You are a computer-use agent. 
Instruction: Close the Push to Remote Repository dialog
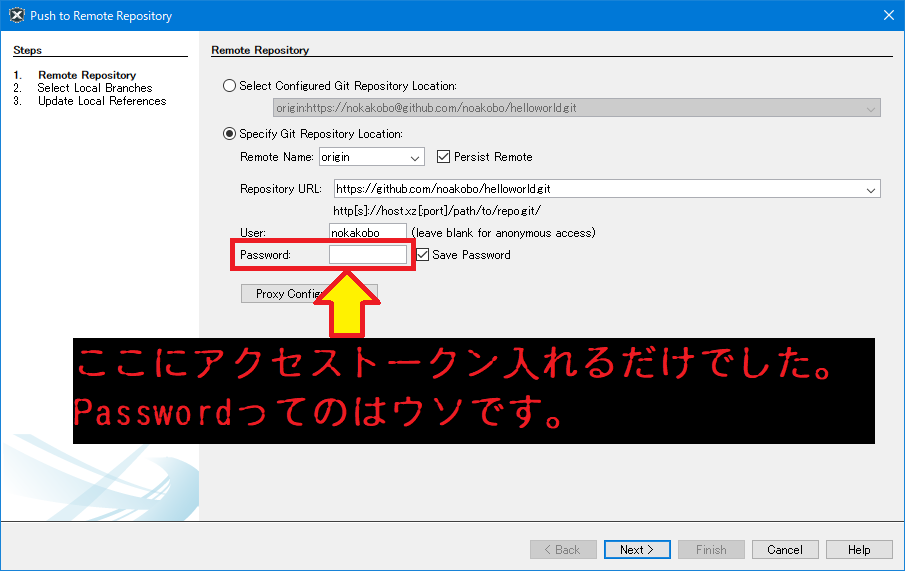888,16
